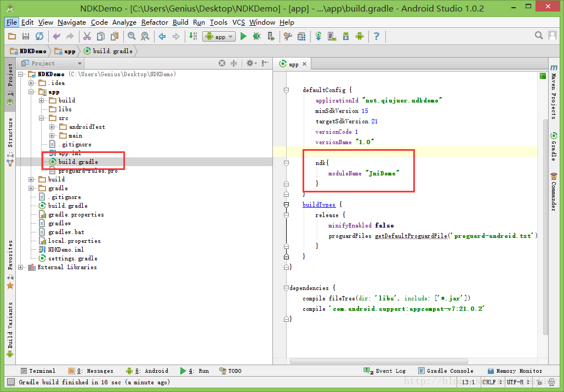Open Settings via wrench toolbar icon
This screenshot has height=392, width=564.
click(x=288, y=36)
